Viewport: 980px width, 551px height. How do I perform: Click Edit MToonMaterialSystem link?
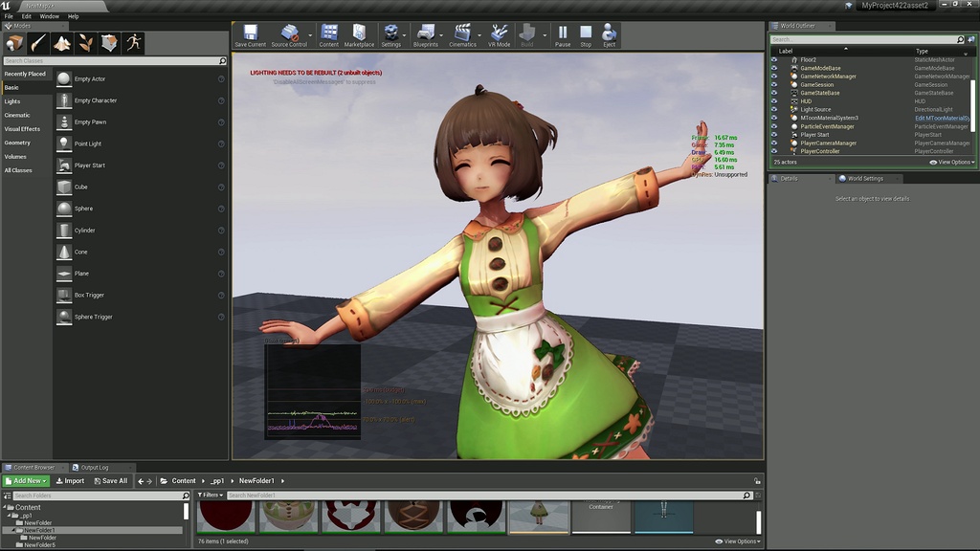(943, 118)
